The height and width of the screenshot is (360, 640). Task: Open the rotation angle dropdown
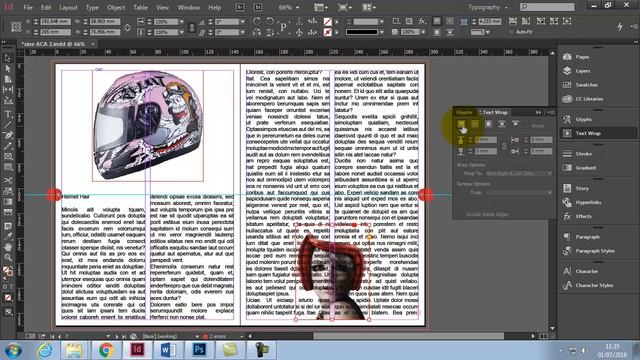(242, 21)
